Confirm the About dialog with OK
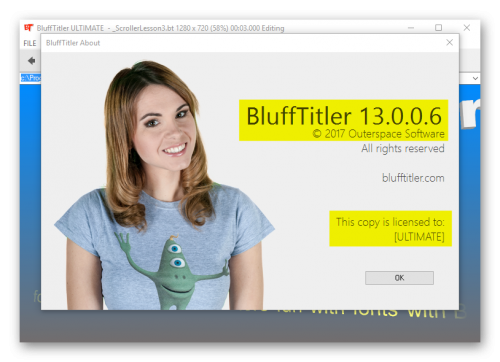 click(x=399, y=278)
